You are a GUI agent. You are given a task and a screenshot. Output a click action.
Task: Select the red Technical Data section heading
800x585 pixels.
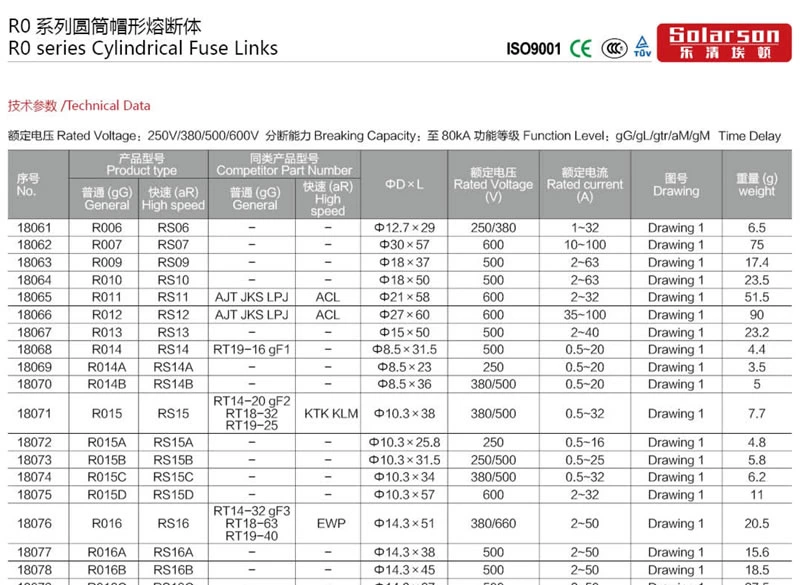coord(79,105)
